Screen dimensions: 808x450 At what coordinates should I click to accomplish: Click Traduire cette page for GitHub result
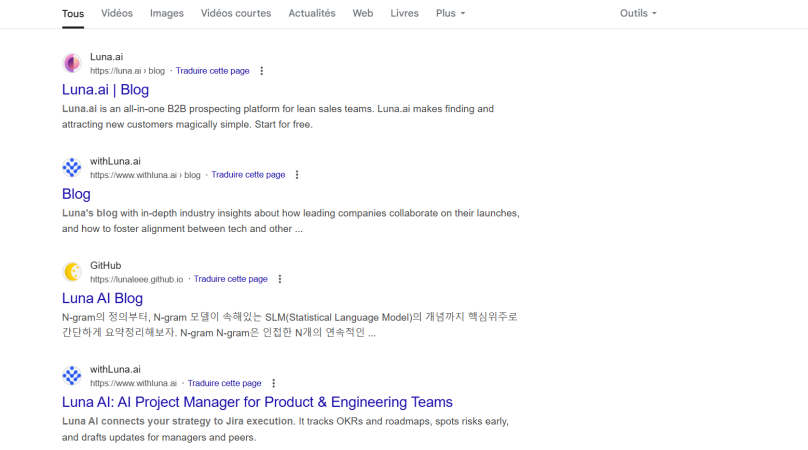[x=230, y=279]
